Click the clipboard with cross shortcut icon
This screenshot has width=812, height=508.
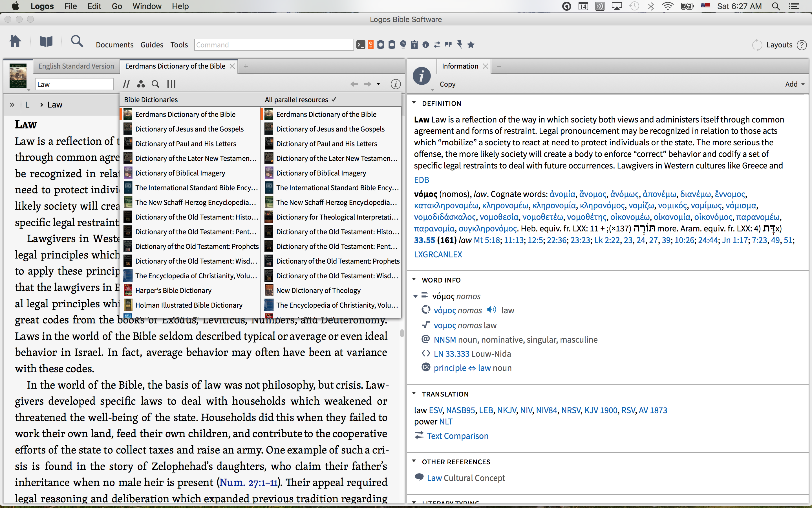pyautogui.click(x=414, y=45)
